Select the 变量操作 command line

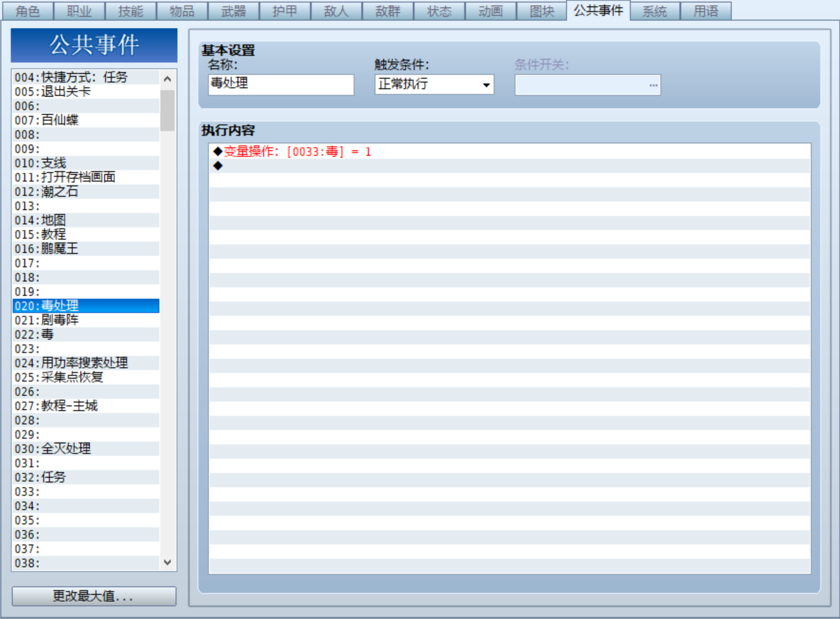tap(510, 152)
